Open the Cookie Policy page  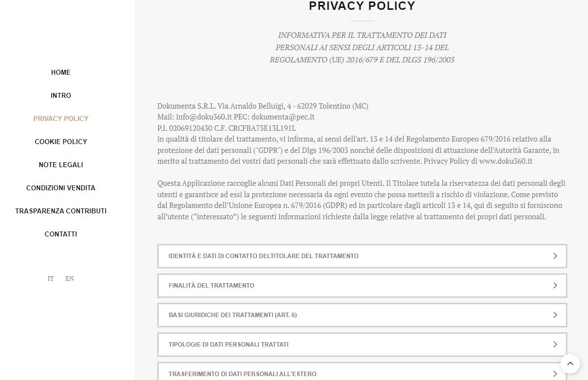click(61, 142)
